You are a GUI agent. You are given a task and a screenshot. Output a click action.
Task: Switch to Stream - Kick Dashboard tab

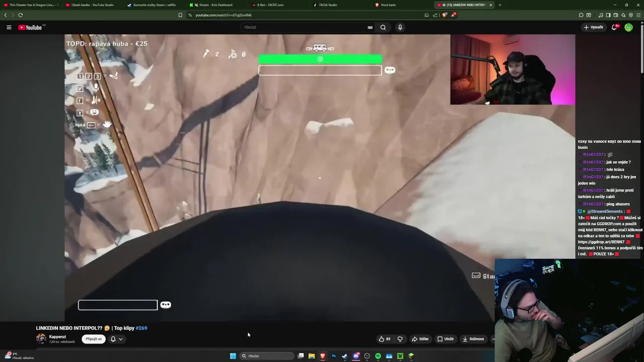(x=216, y=5)
